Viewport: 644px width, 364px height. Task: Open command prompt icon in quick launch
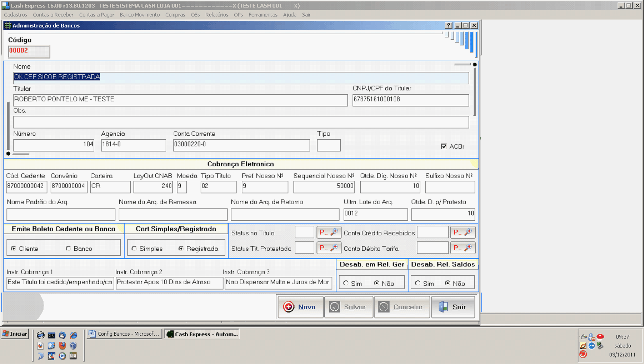point(51,335)
